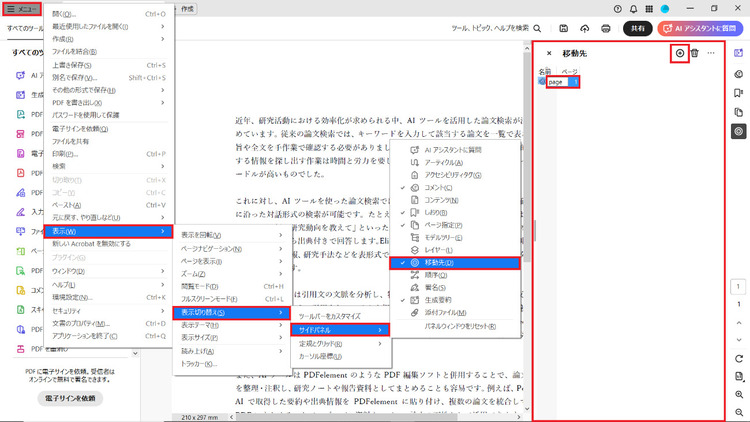Toggle the ページ指定(P) panel item
The image size is (750, 422).
pyautogui.click(x=455, y=225)
